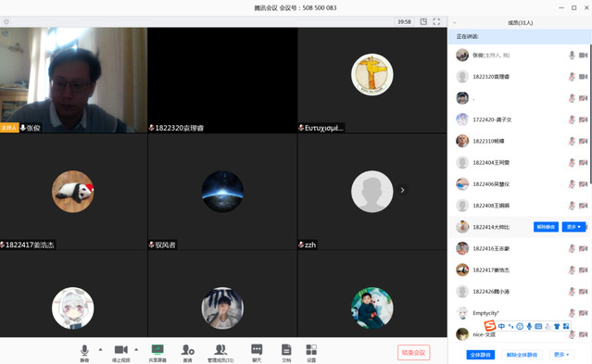
Task: Enter fullscreen mode via top-right icon
Action: tap(436, 22)
